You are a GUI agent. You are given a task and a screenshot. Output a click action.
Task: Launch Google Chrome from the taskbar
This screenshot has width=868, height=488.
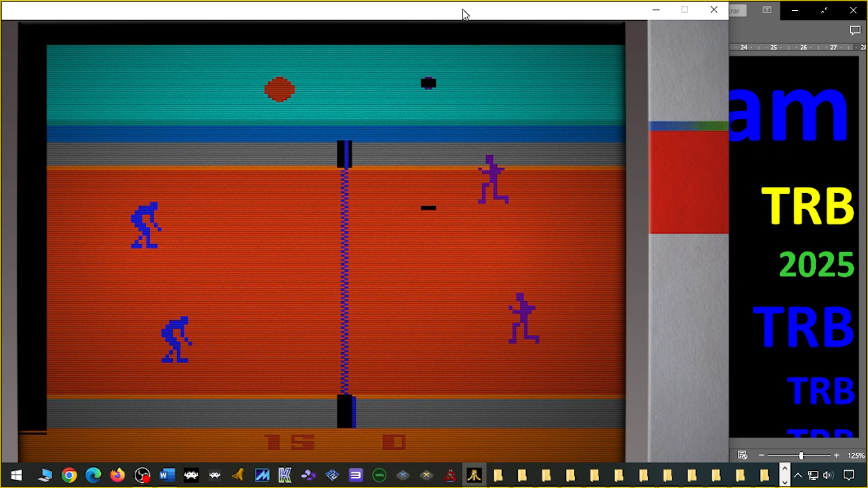point(69,475)
